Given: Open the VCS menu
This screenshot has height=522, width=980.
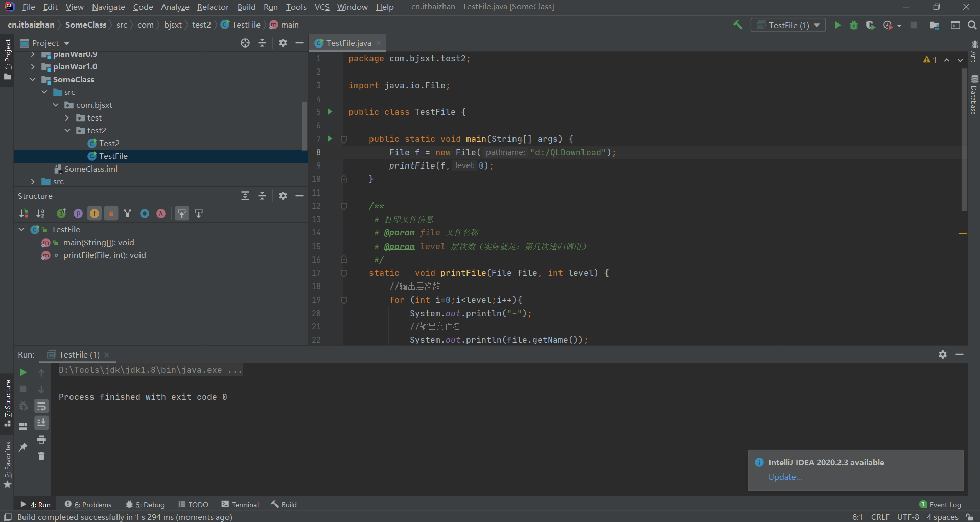Looking at the screenshot, I should (322, 7).
